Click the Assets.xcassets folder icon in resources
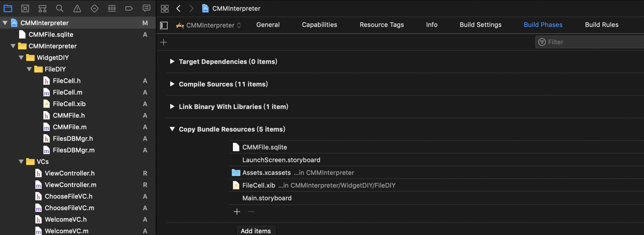This screenshot has width=644, height=235. click(x=236, y=173)
